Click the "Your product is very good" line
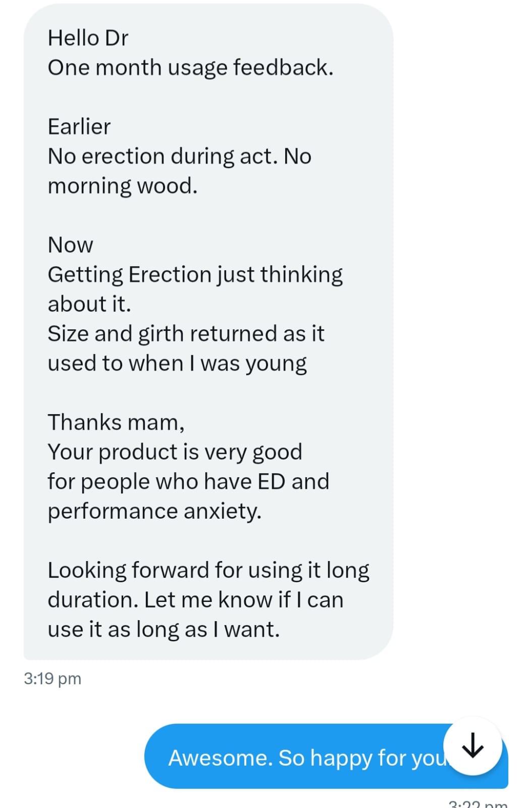 pyautogui.click(x=175, y=452)
